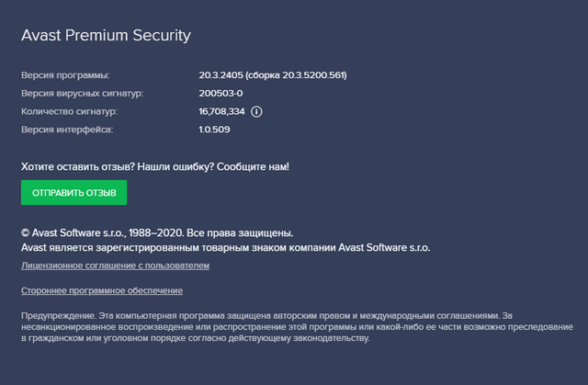Click the copyright line with 1988–2020
588x385 pixels.
coord(101,232)
